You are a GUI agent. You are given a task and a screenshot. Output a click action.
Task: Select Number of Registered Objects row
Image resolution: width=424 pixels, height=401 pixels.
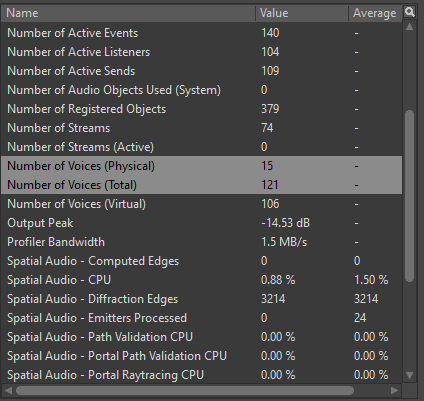pyautogui.click(x=202, y=109)
